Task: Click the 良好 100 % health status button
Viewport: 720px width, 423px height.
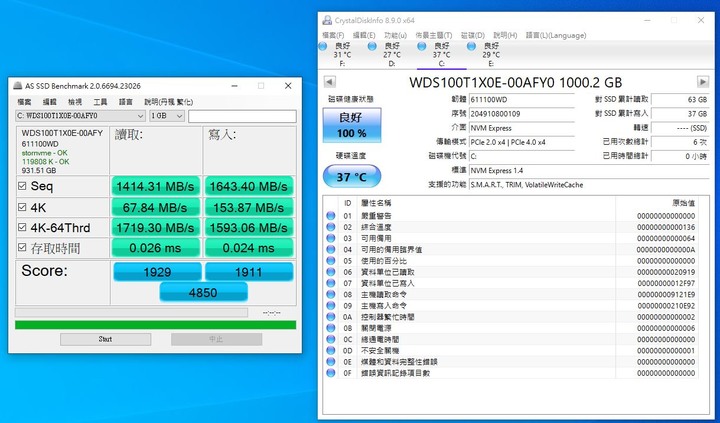Action: point(352,125)
